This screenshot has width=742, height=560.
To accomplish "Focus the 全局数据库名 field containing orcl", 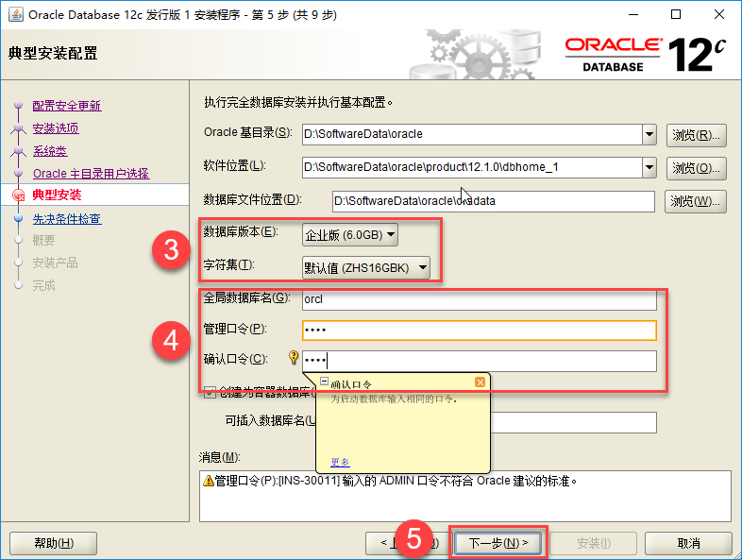I will tap(480, 300).
